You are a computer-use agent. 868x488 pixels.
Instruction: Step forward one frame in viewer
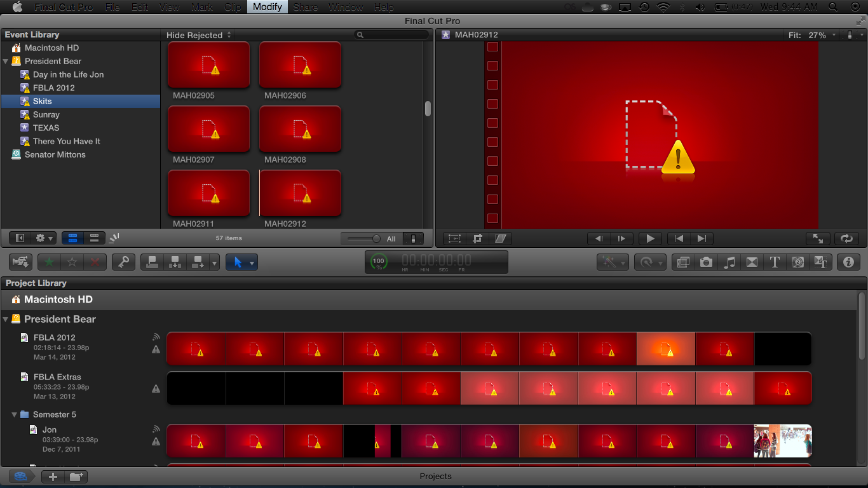[621, 239]
